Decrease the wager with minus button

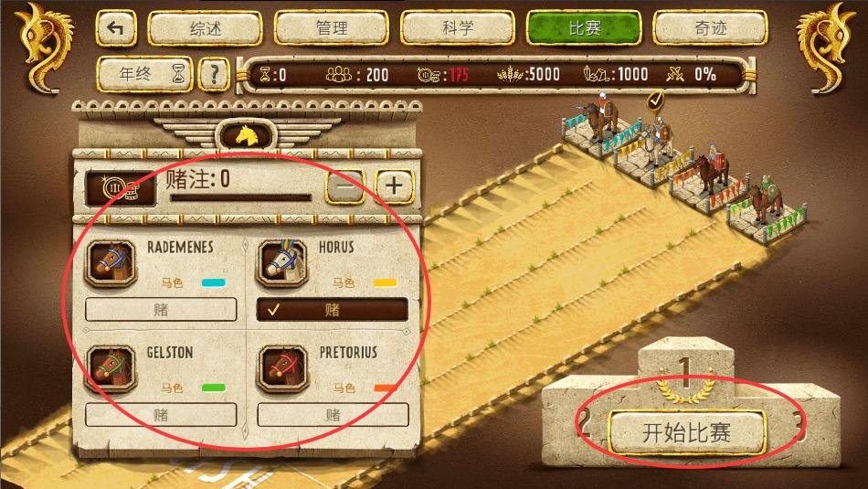tap(345, 186)
